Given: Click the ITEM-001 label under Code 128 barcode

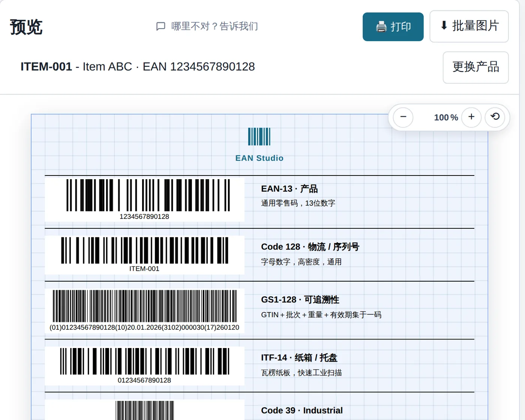Looking at the screenshot, I should pyautogui.click(x=144, y=269).
